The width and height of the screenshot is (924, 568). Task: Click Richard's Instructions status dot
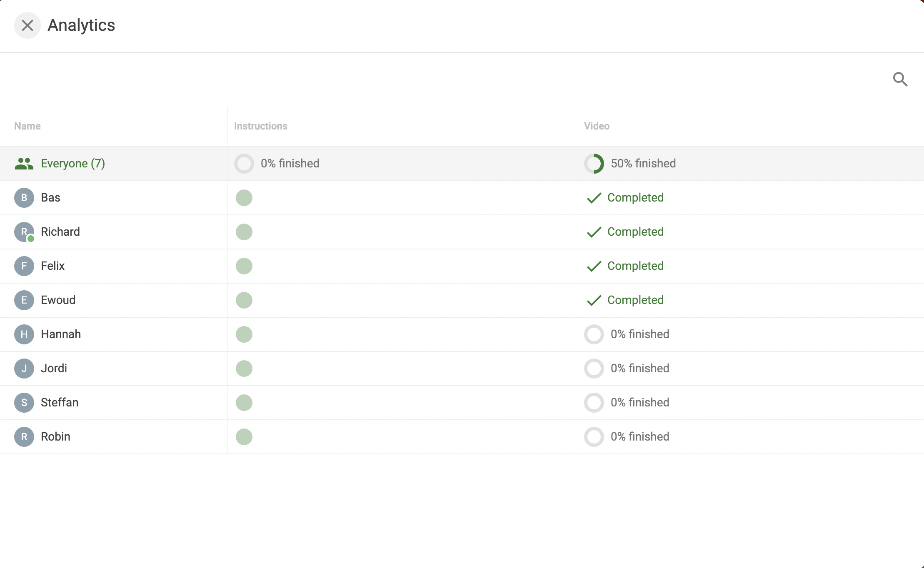pos(244,232)
